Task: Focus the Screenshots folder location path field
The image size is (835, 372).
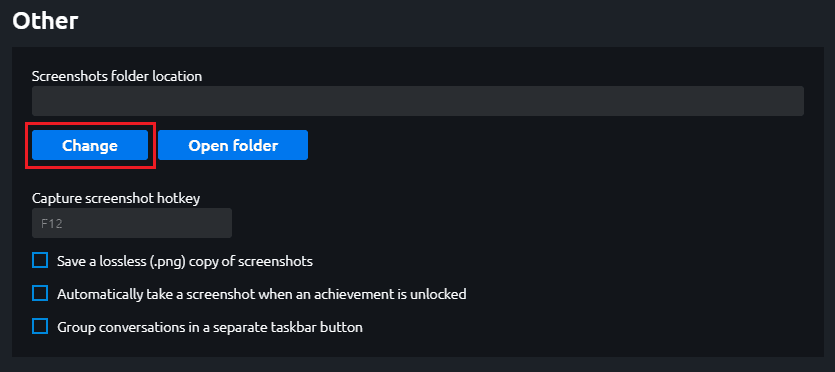Action: tap(418, 101)
